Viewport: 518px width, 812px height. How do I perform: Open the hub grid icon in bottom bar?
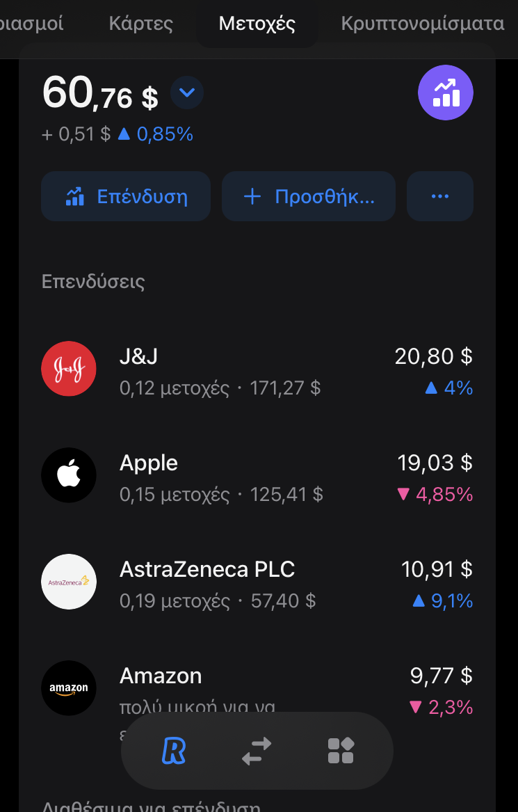coord(341,751)
